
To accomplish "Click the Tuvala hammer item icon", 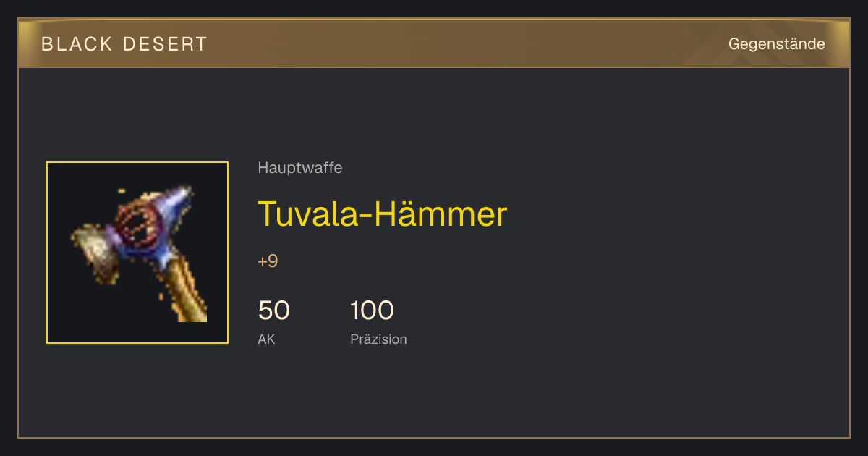I will (x=137, y=253).
